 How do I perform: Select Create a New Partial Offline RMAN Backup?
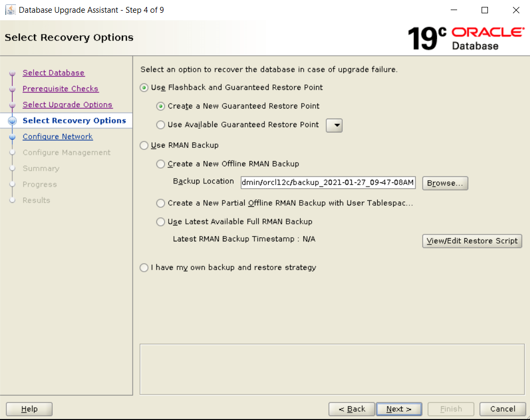tap(161, 204)
